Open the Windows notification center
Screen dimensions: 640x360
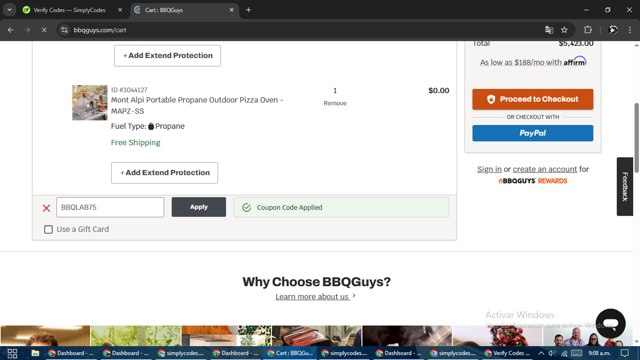coord(625,353)
